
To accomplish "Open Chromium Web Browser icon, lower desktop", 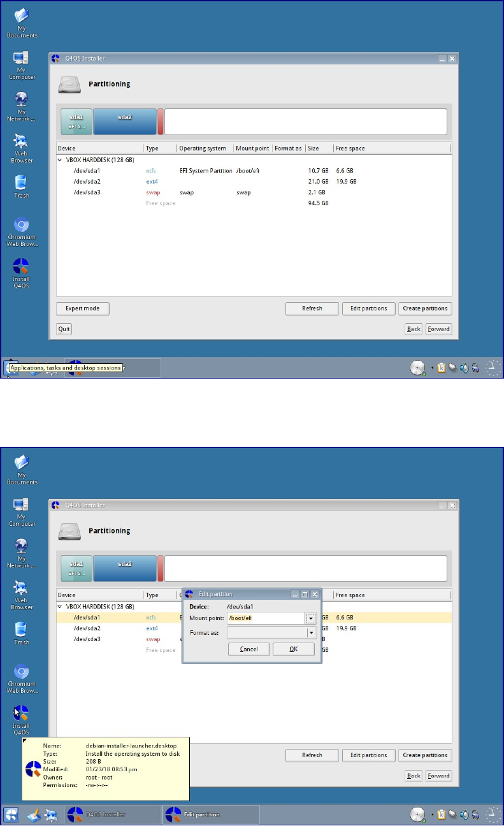I will [x=22, y=679].
